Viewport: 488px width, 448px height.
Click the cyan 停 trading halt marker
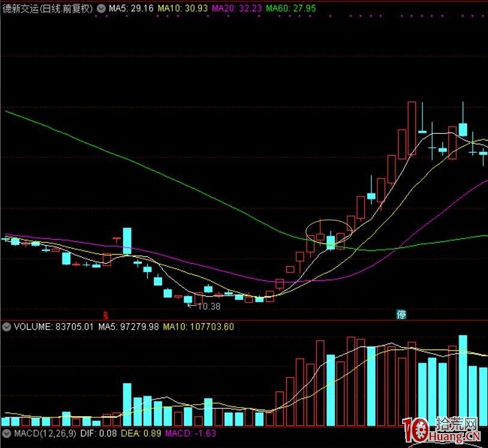tap(401, 315)
